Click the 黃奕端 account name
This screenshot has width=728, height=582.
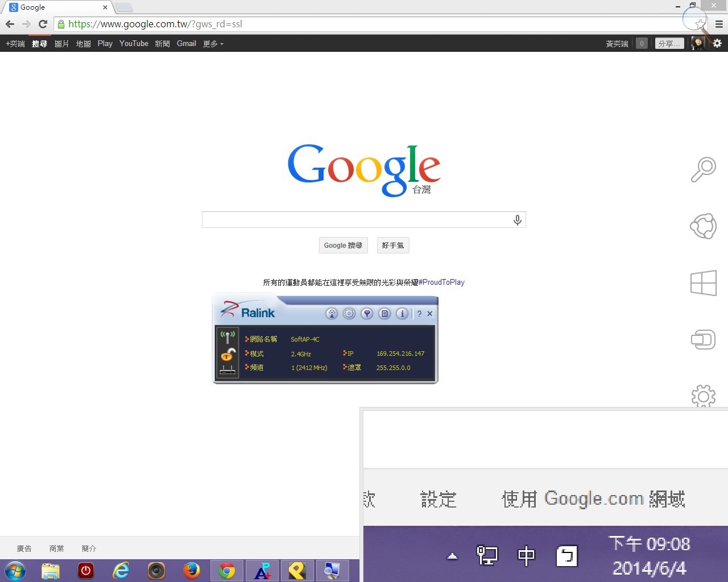pos(617,44)
